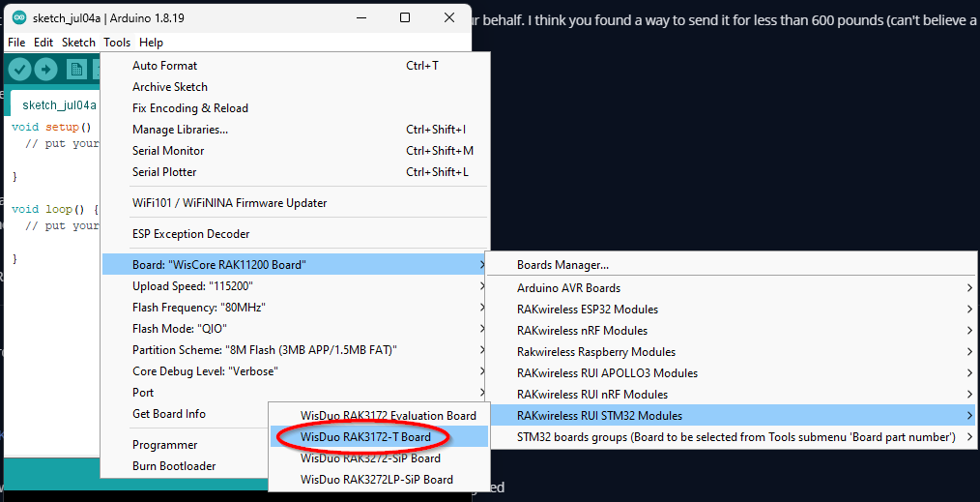This screenshot has height=502, width=980.
Task: Click the New sketch toolbar icon
Action: [76, 70]
